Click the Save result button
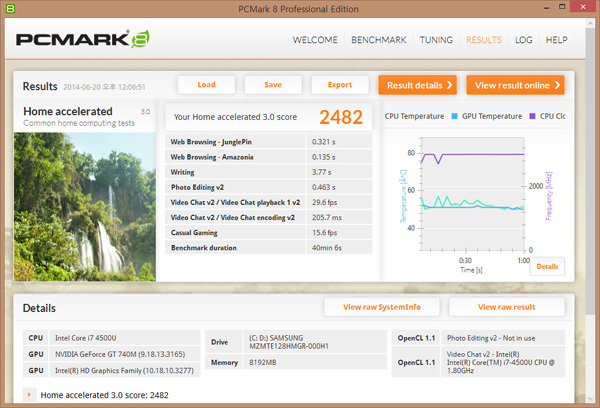Image resolution: width=600 pixels, height=408 pixels. point(273,85)
